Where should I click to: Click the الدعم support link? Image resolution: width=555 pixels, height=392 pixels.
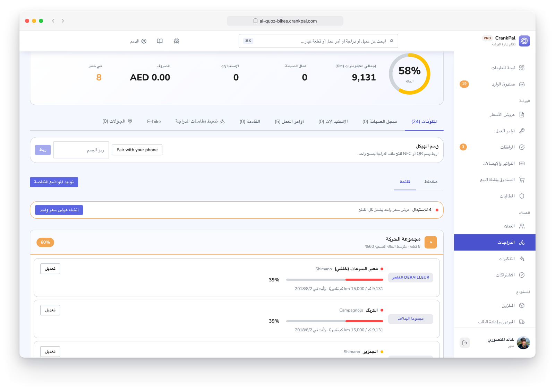pos(138,41)
